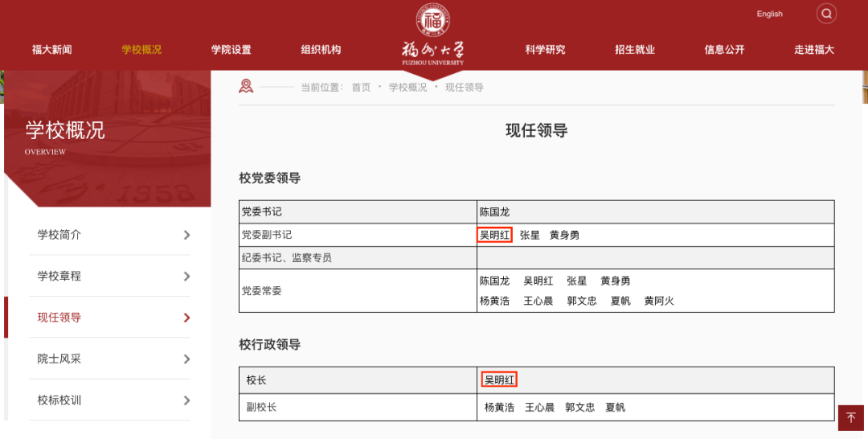This screenshot has height=439, width=868.
Task: Click the 校长 label cell
Action: click(x=358, y=380)
